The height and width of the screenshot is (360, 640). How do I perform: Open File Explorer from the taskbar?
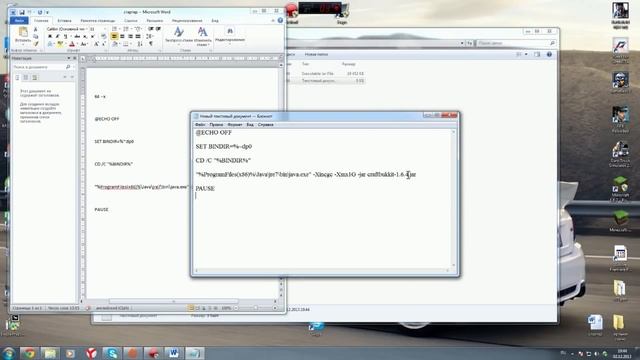click(x=50, y=353)
